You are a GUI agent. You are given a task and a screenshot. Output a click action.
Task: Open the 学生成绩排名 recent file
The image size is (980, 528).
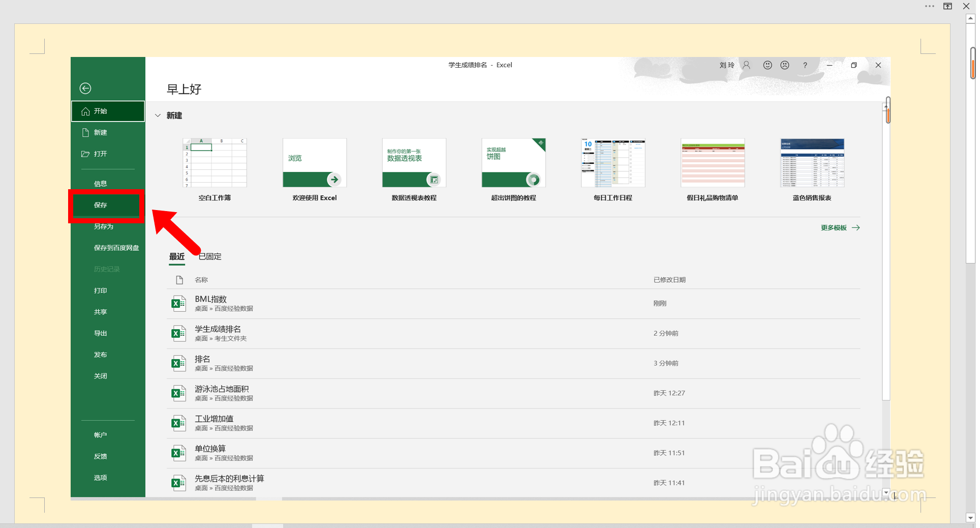(513, 334)
